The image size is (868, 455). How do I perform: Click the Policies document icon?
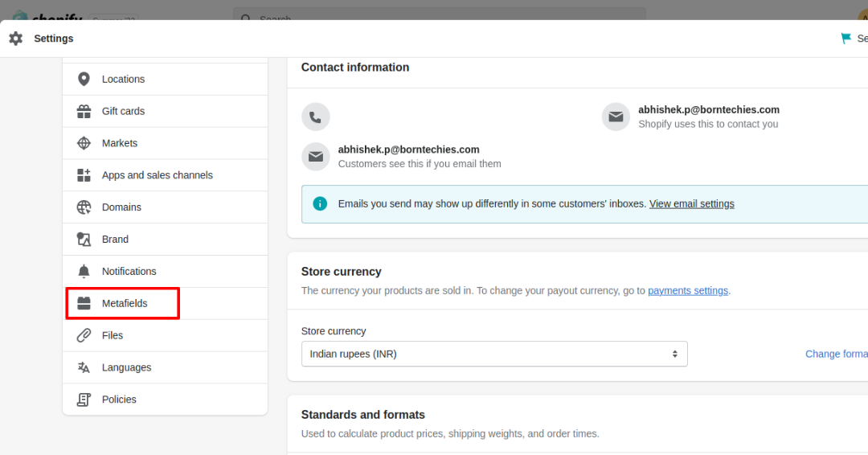pyautogui.click(x=84, y=400)
